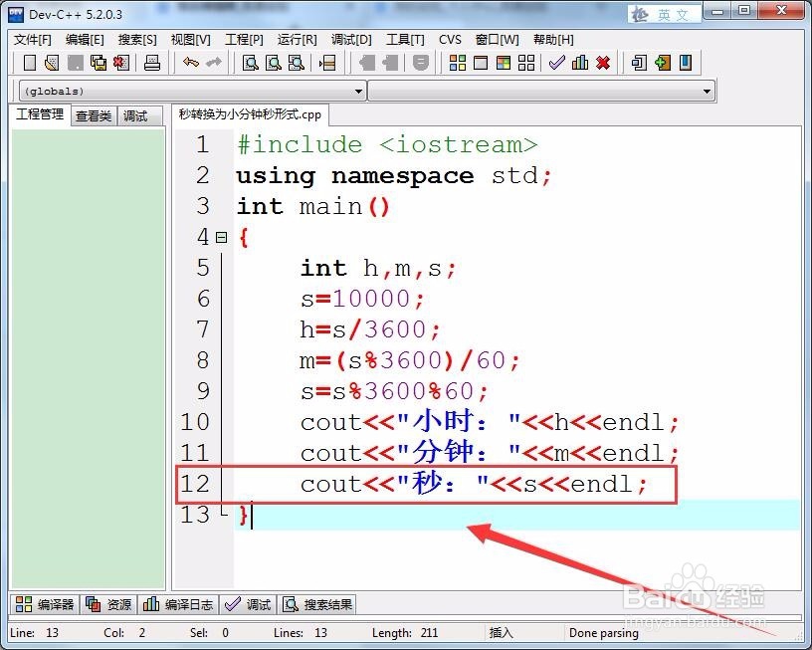Viewport: 812px width, 650px height.
Task: Print the source code
Action: point(151,62)
